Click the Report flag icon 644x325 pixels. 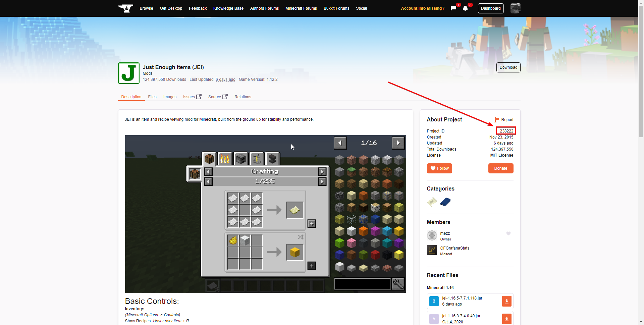point(497,120)
